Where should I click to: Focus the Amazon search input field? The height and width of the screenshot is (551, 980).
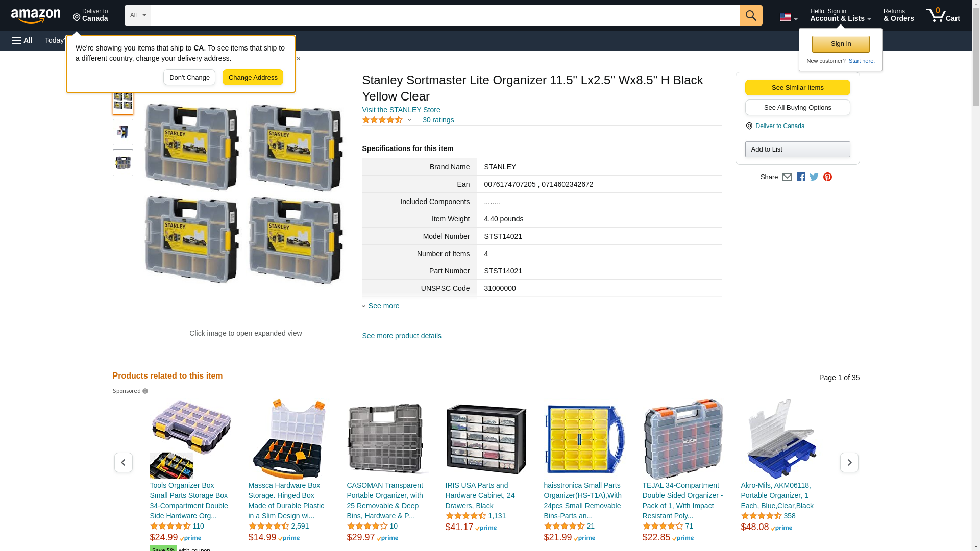click(445, 15)
